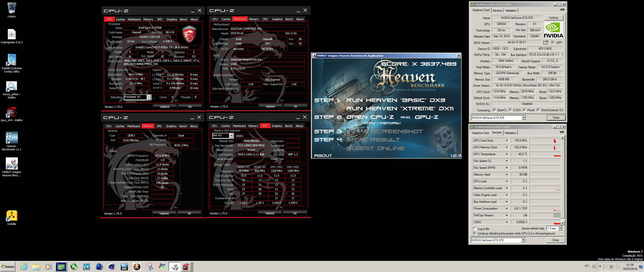644x272 pixels.
Task: Expand the Power Consumption sensor dropdown
Action: [507, 209]
